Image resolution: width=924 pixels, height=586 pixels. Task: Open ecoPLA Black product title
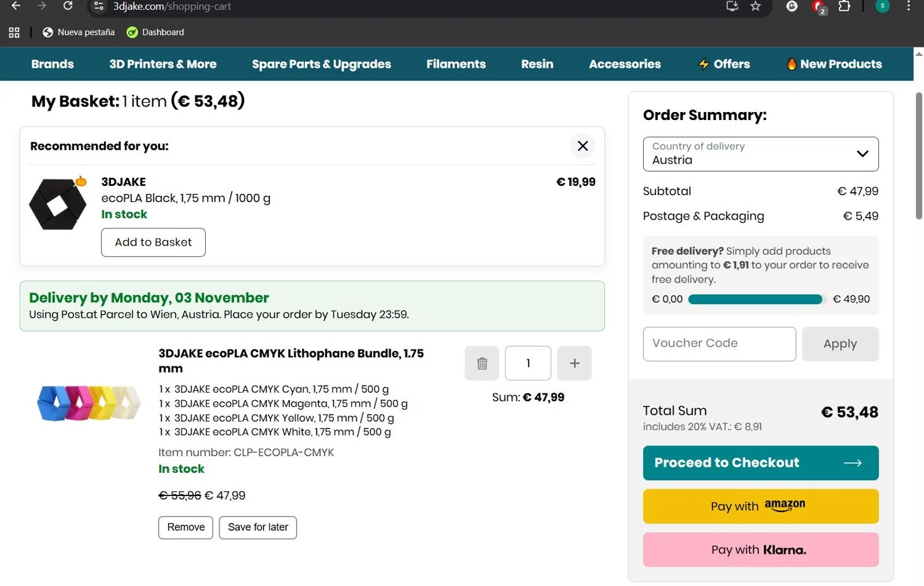pos(185,198)
